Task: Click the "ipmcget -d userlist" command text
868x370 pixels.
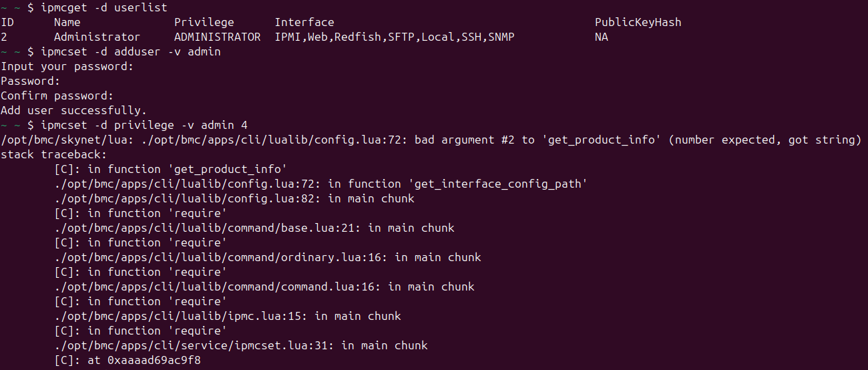Action: 107,8
